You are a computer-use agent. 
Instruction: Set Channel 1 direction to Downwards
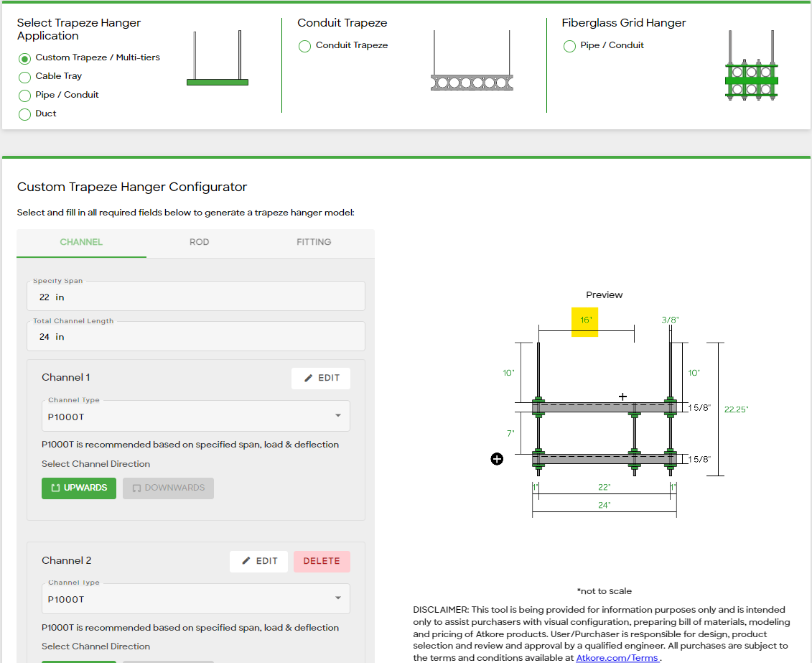pos(168,488)
